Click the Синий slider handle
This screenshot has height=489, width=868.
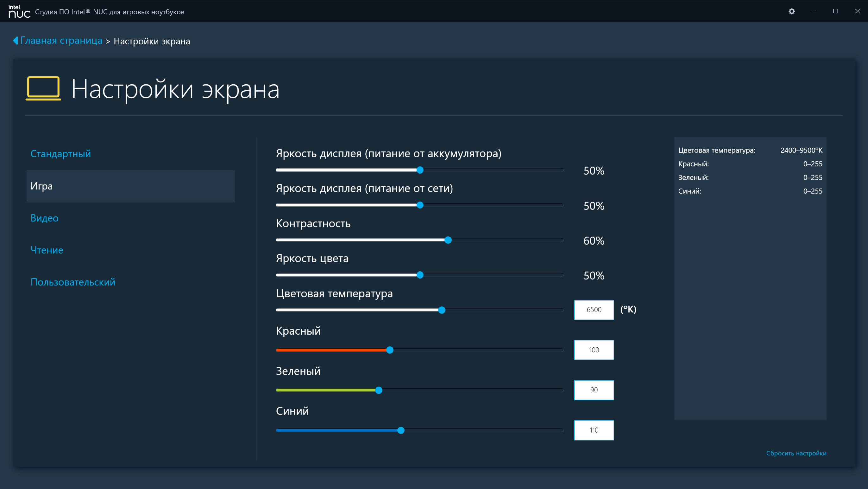coord(401,430)
